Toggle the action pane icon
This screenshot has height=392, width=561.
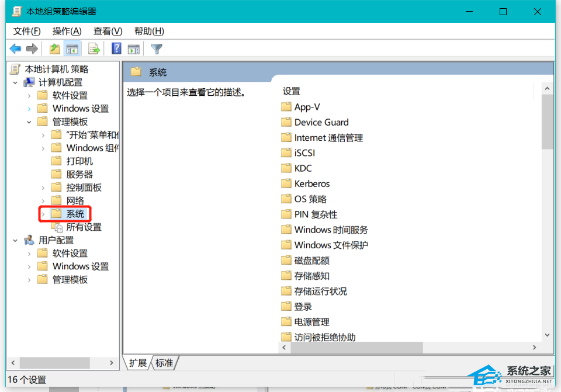coord(133,48)
